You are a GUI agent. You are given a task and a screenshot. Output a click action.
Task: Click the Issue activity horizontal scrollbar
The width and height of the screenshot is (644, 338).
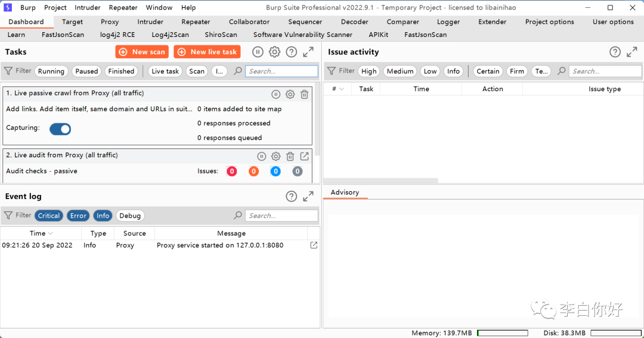click(x=380, y=180)
